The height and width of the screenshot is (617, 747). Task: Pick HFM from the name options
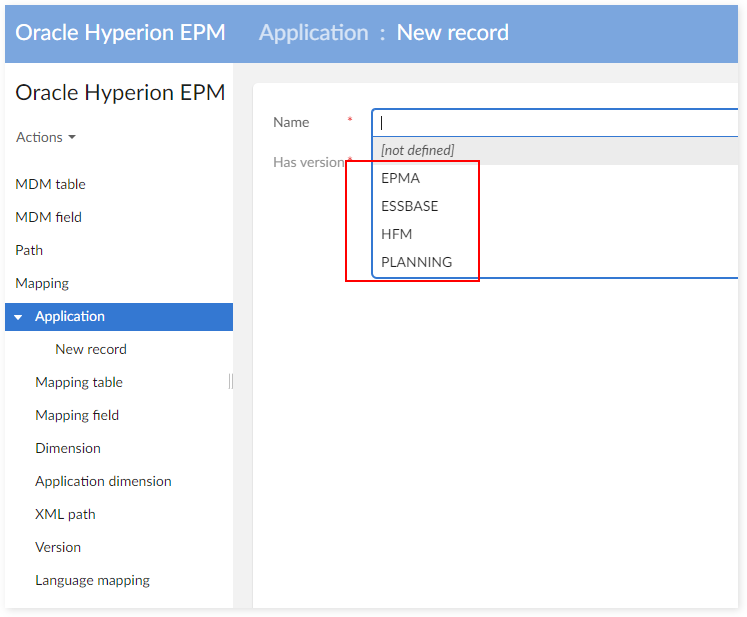(397, 234)
